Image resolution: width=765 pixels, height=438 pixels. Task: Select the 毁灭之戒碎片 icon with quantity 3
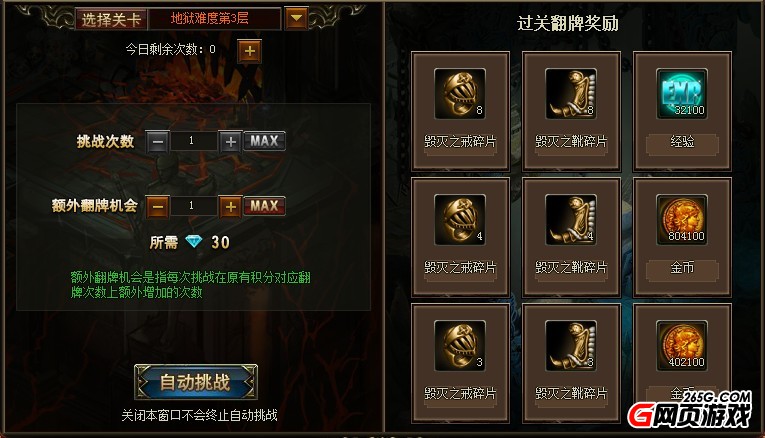[x=460, y=345]
